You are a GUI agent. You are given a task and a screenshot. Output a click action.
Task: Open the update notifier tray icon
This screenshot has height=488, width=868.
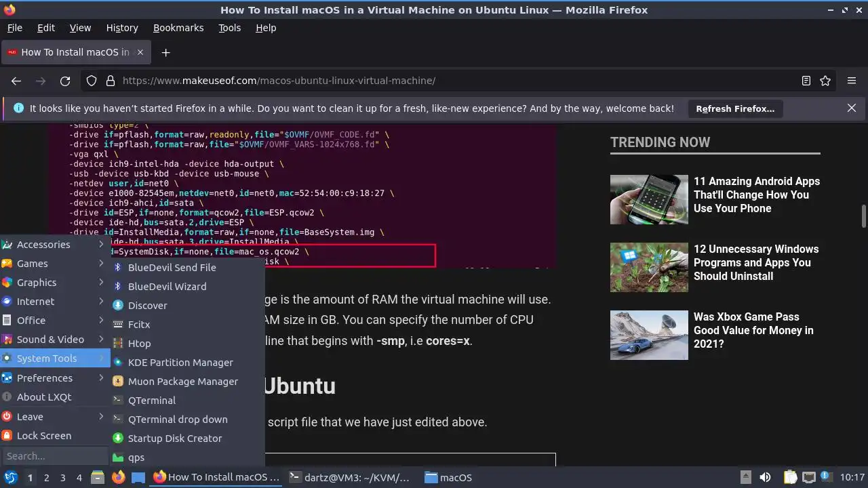826,478
